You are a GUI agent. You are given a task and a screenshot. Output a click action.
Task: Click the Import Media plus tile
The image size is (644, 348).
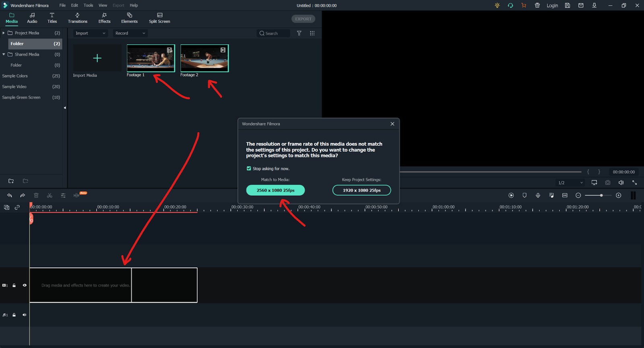tap(97, 58)
